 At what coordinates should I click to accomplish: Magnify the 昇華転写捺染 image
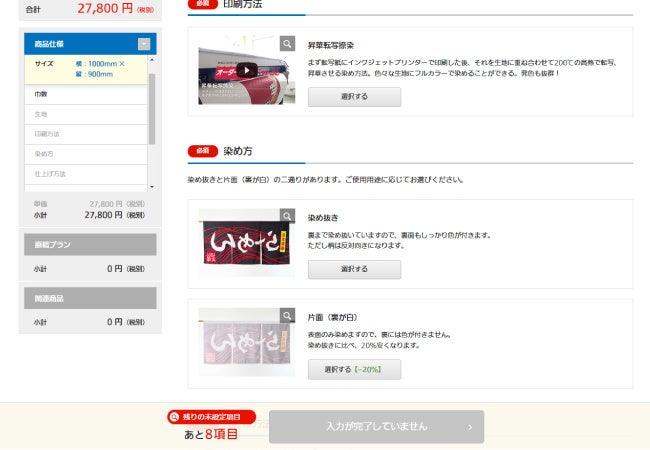pos(287,44)
